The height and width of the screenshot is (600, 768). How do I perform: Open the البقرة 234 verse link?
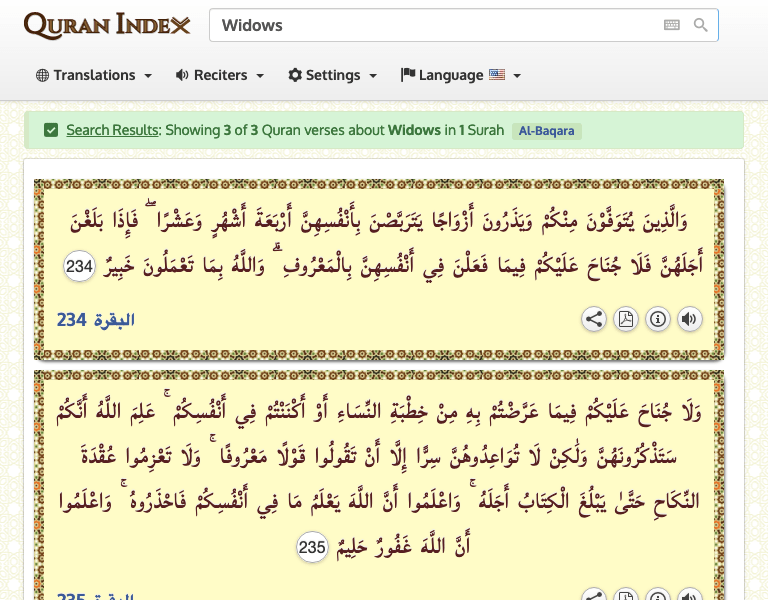(x=96, y=320)
